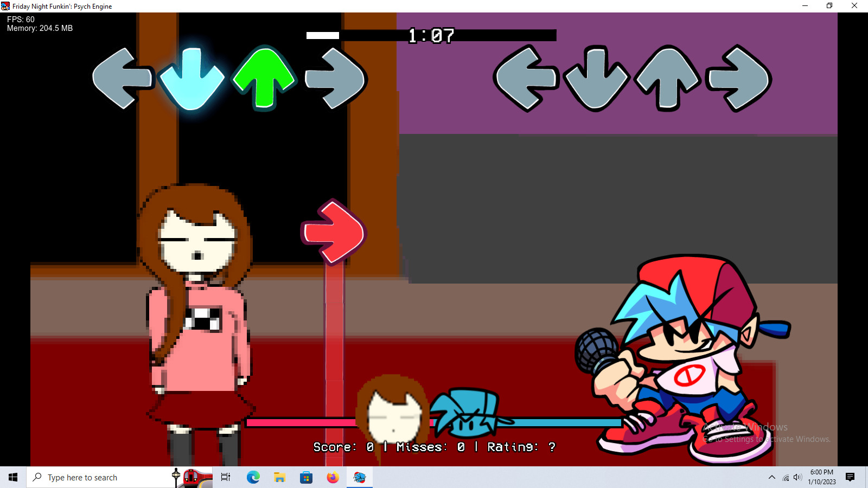Open Action Center via the notifications icon
868x488 pixels.
pyautogui.click(x=851, y=478)
